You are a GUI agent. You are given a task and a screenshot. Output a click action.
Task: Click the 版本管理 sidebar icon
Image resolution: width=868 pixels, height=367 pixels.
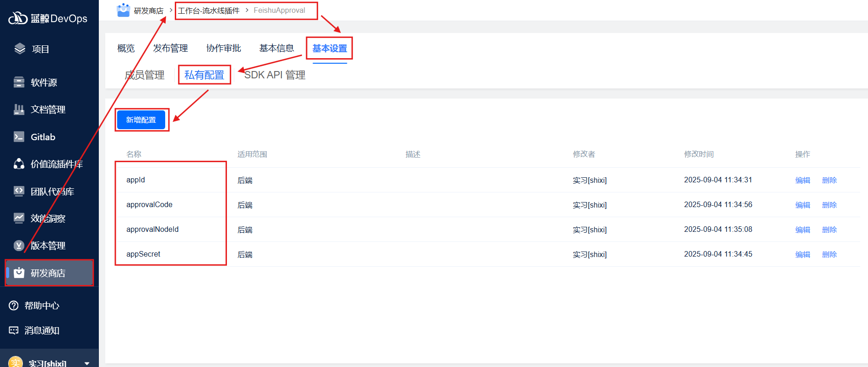click(x=19, y=246)
